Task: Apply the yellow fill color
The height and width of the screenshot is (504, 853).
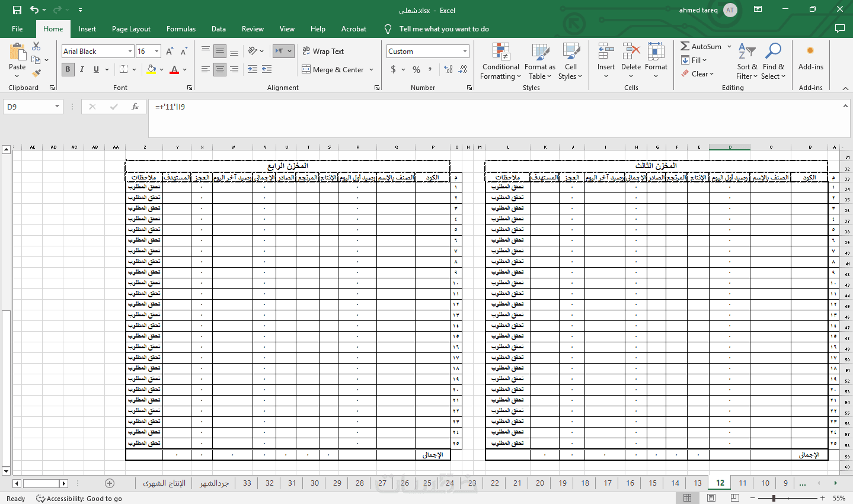Action: point(151,69)
